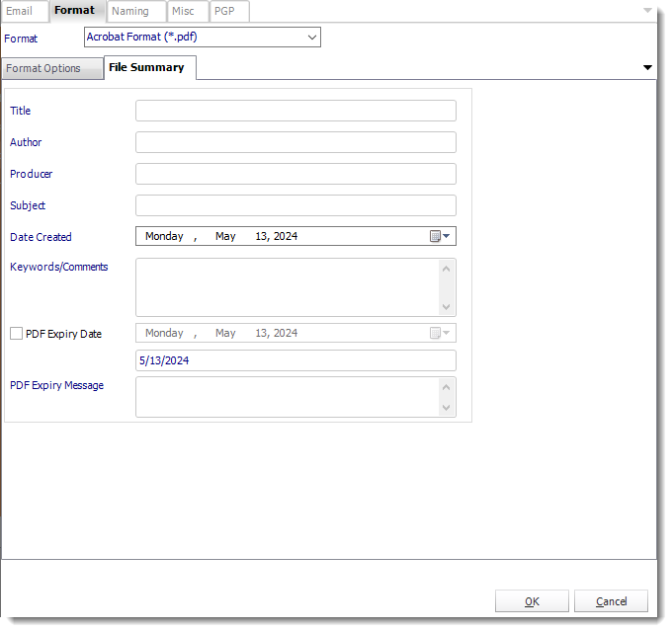Focus the Subject input field
This screenshot has width=672, height=632.
(295, 206)
